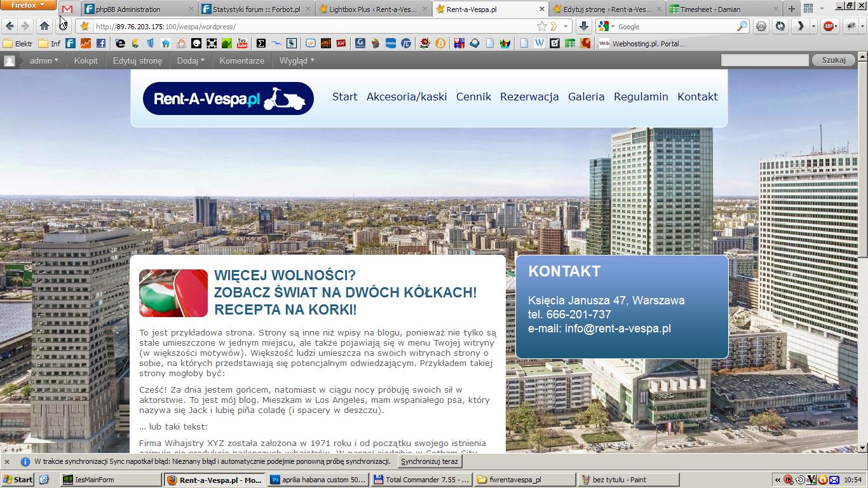Bookmark this page with the star
868x488 pixels.
pyautogui.click(x=541, y=26)
